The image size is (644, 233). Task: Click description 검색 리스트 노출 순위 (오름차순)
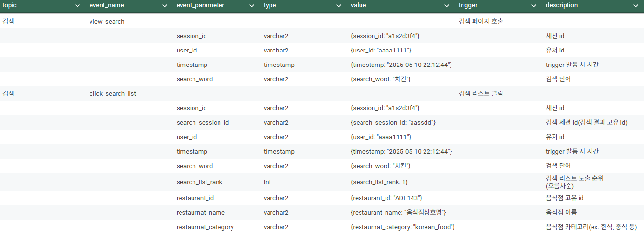click(x=575, y=182)
